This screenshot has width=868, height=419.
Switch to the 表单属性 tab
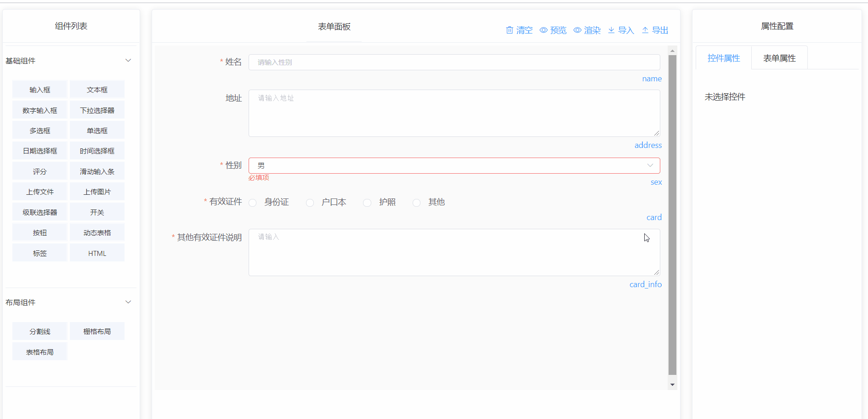779,58
